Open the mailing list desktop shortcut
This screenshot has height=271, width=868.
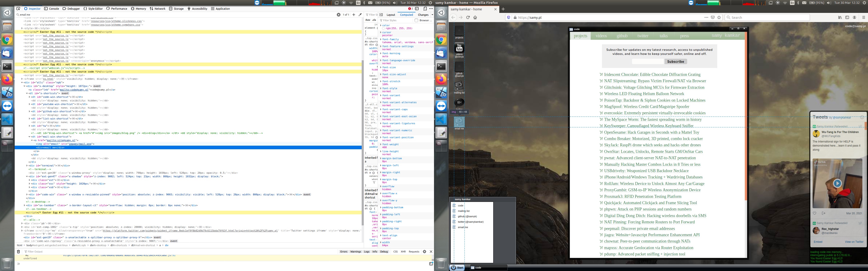[459, 88]
